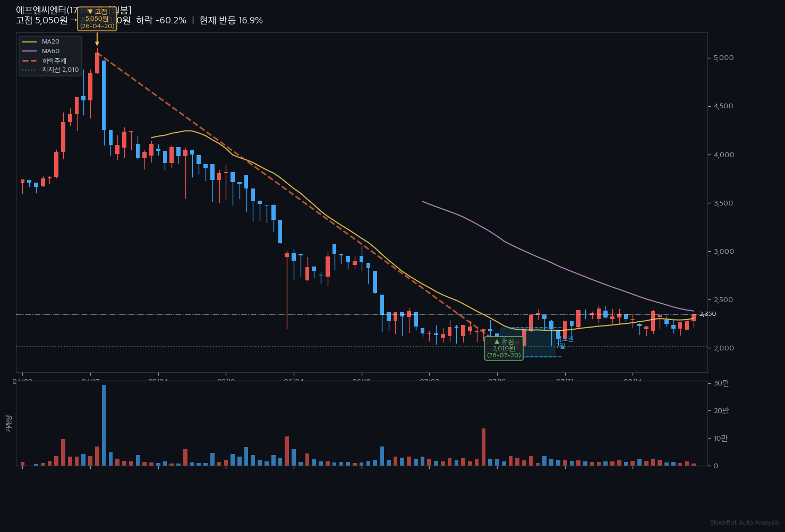Pick the dotted green 지지선 legend sample
This screenshot has width=785, height=532.
pyautogui.click(x=29, y=70)
